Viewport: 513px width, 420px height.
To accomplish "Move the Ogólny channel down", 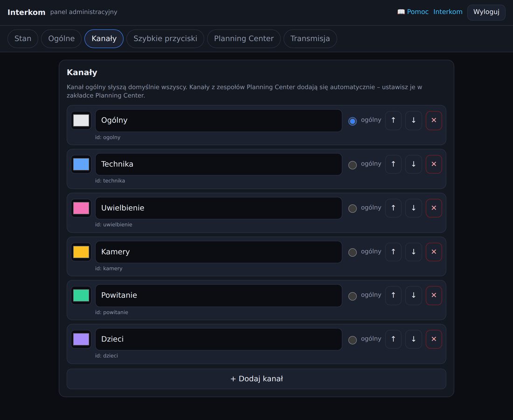I will [x=414, y=120].
